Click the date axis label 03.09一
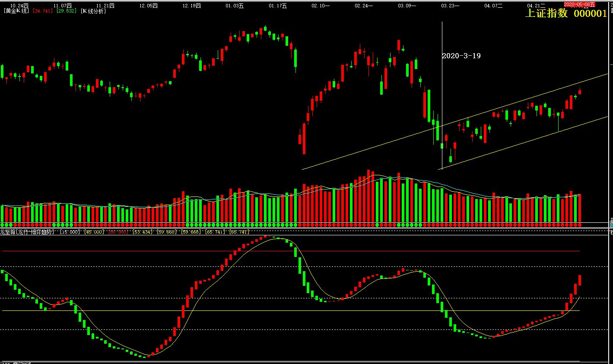Screen dimensions: 613x364 [x=407, y=6]
